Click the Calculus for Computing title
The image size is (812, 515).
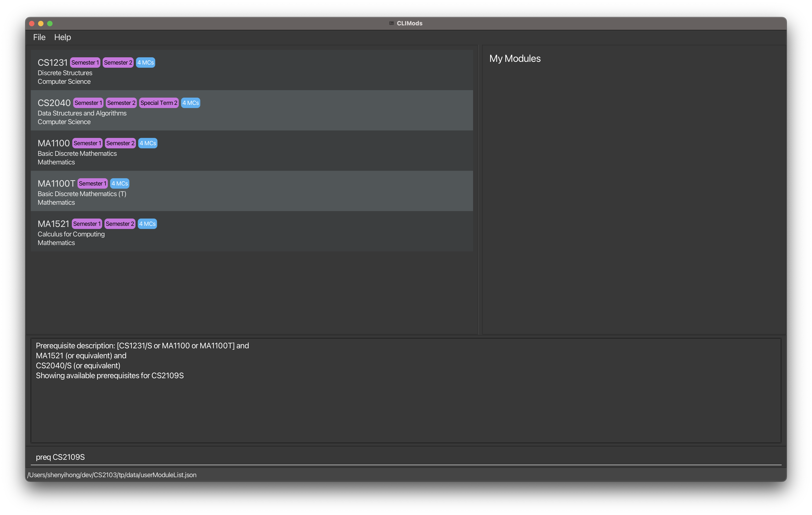click(x=71, y=234)
